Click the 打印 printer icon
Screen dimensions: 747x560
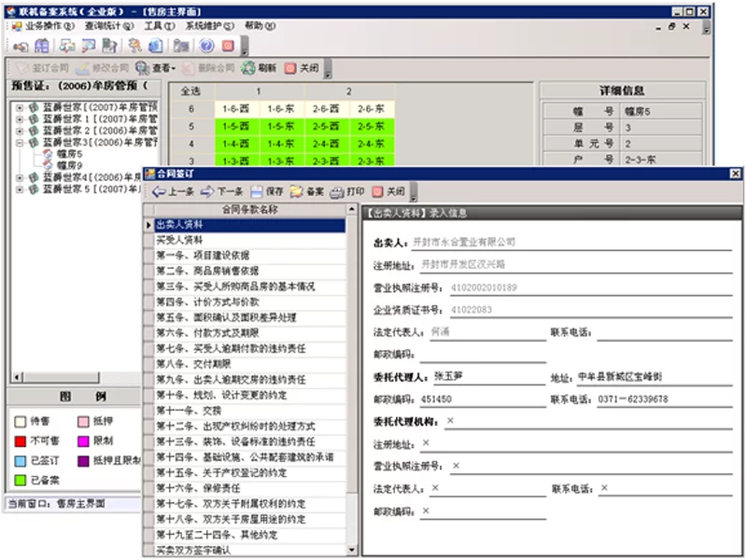click(x=336, y=191)
